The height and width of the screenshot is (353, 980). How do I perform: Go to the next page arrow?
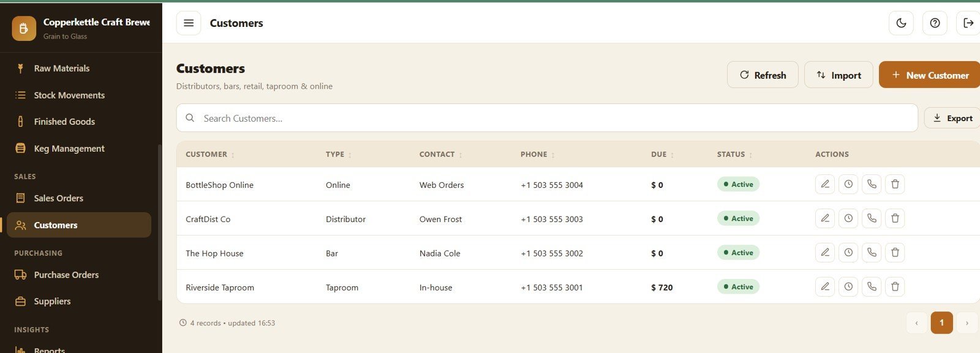tap(967, 322)
